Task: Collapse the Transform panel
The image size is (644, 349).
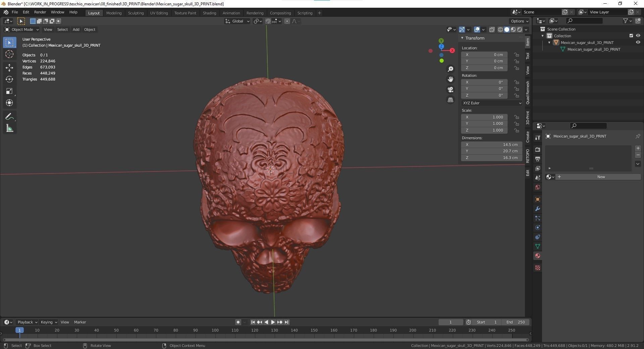Action: tap(462, 38)
